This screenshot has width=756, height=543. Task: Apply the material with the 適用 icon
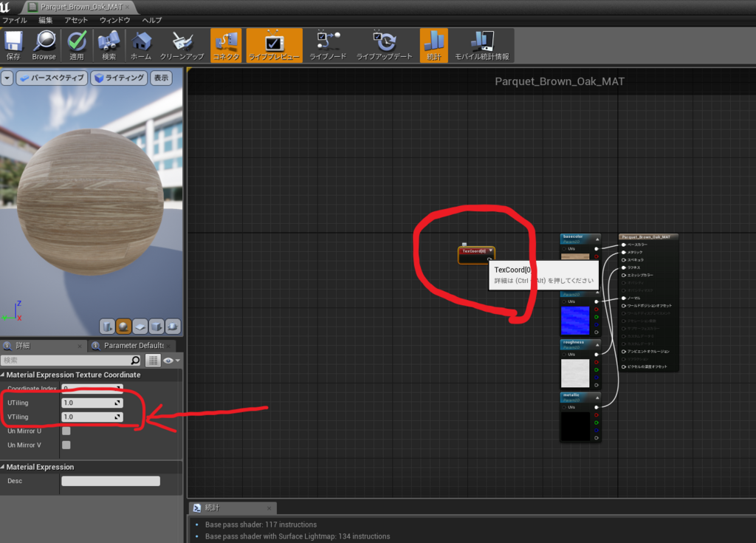click(x=77, y=45)
